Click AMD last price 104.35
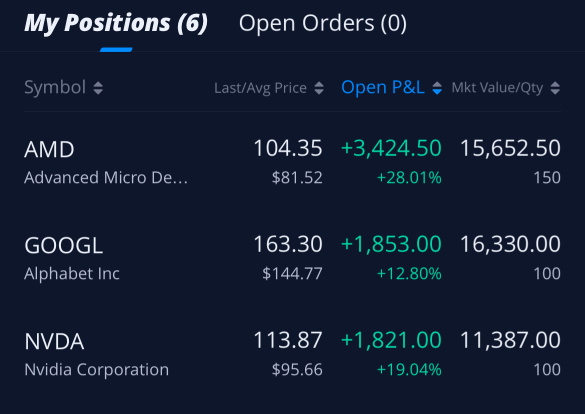Screen dimensions: 585x414 [x=288, y=148]
